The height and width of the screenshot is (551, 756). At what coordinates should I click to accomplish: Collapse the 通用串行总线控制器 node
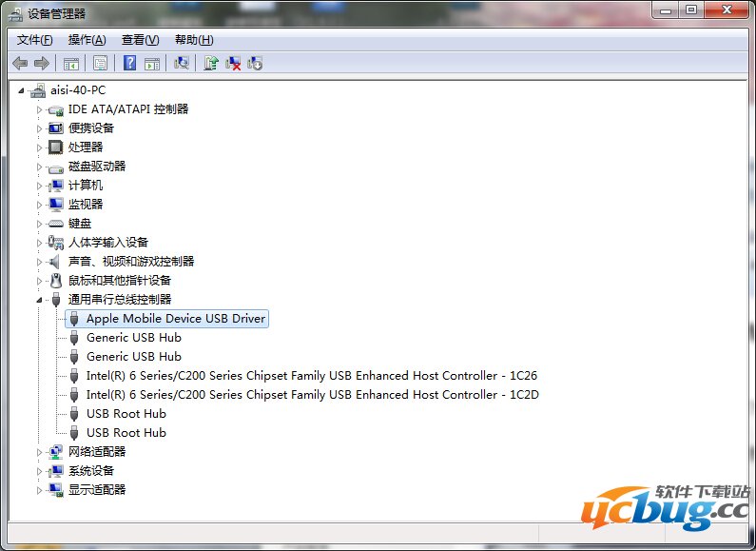(40, 300)
